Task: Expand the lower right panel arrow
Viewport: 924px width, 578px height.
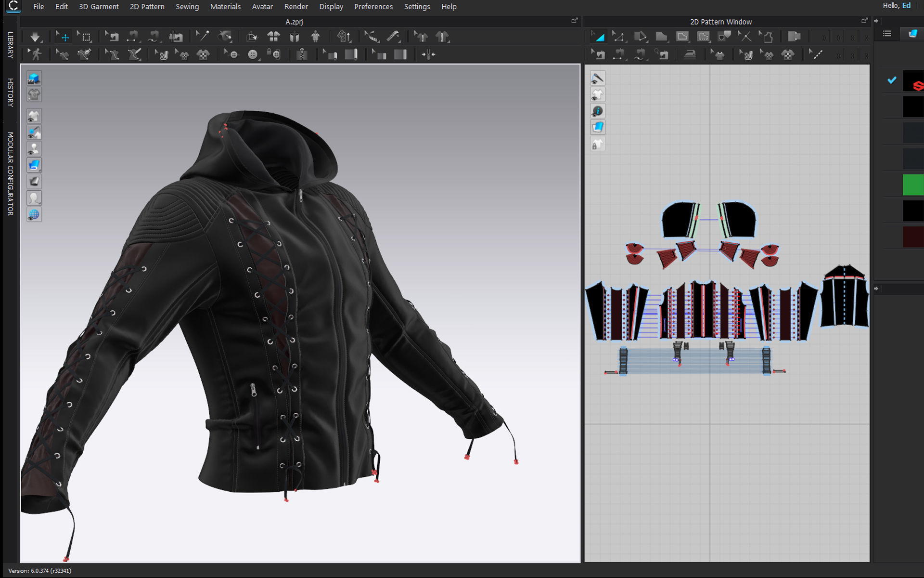Action: (876, 289)
